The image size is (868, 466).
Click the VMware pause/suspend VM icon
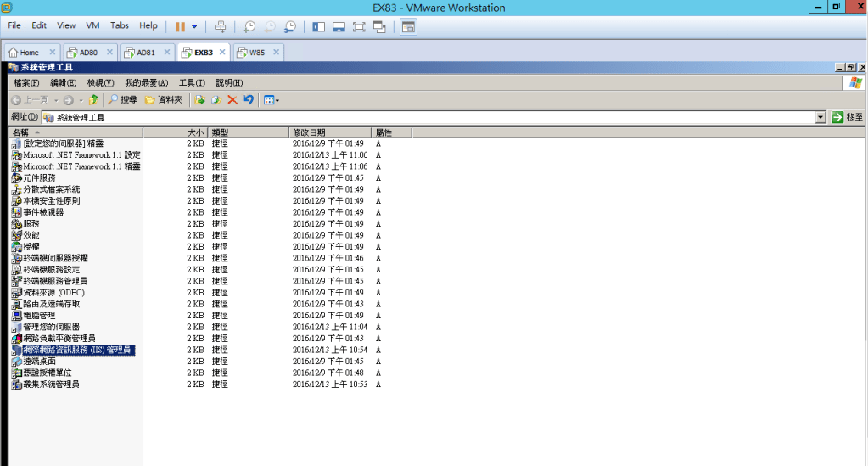[x=180, y=26]
